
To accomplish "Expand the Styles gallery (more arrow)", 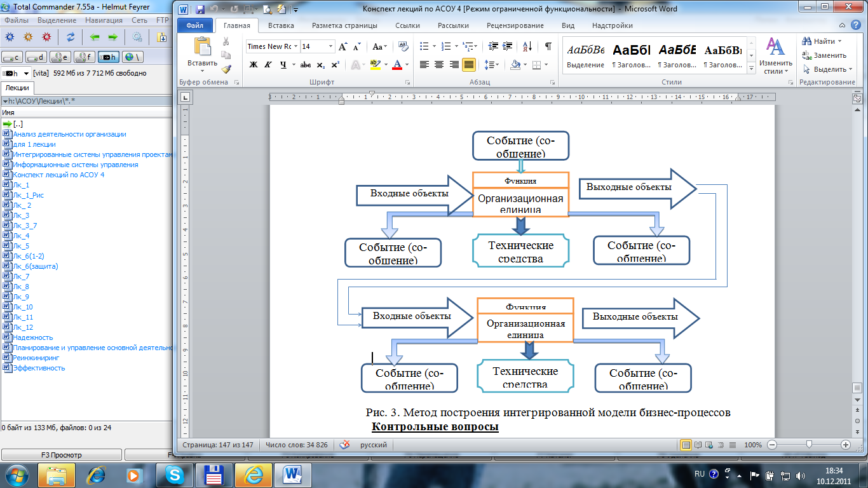I will click(x=752, y=68).
